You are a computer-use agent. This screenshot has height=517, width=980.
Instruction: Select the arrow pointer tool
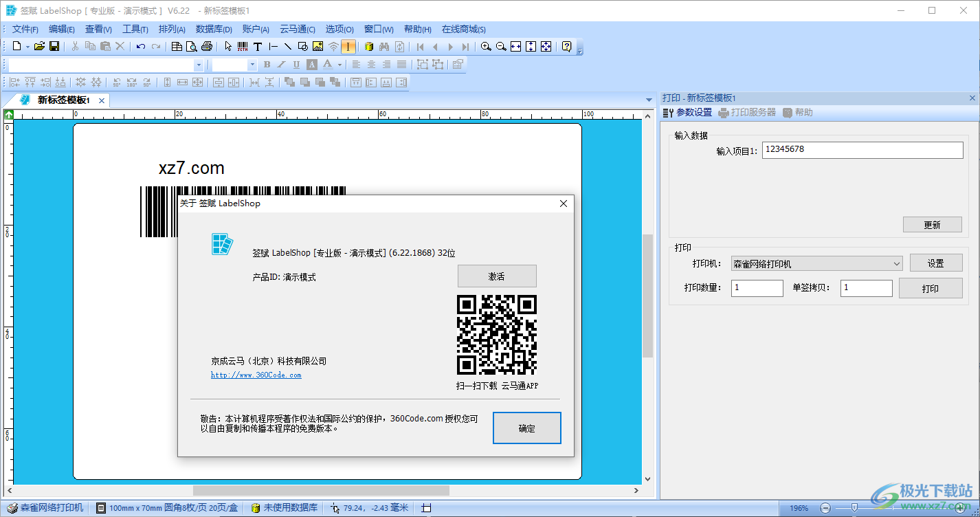(228, 47)
